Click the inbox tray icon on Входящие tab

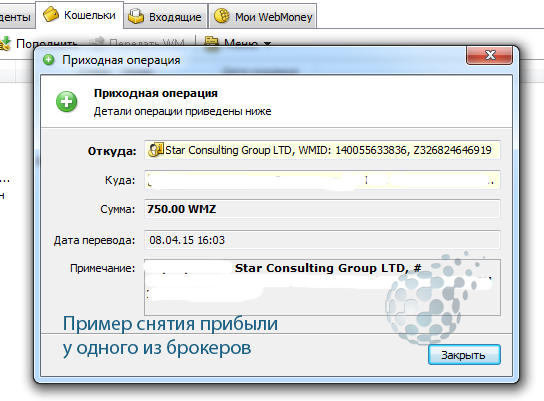[136, 16]
